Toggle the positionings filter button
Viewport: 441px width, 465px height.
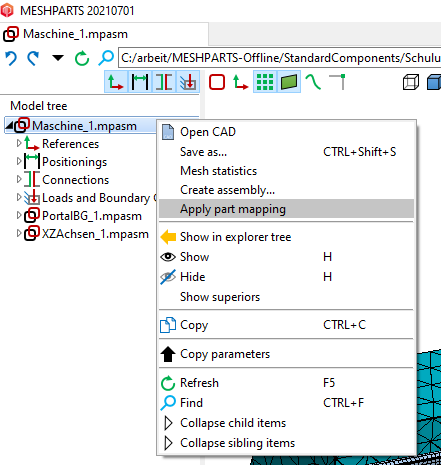point(140,82)
